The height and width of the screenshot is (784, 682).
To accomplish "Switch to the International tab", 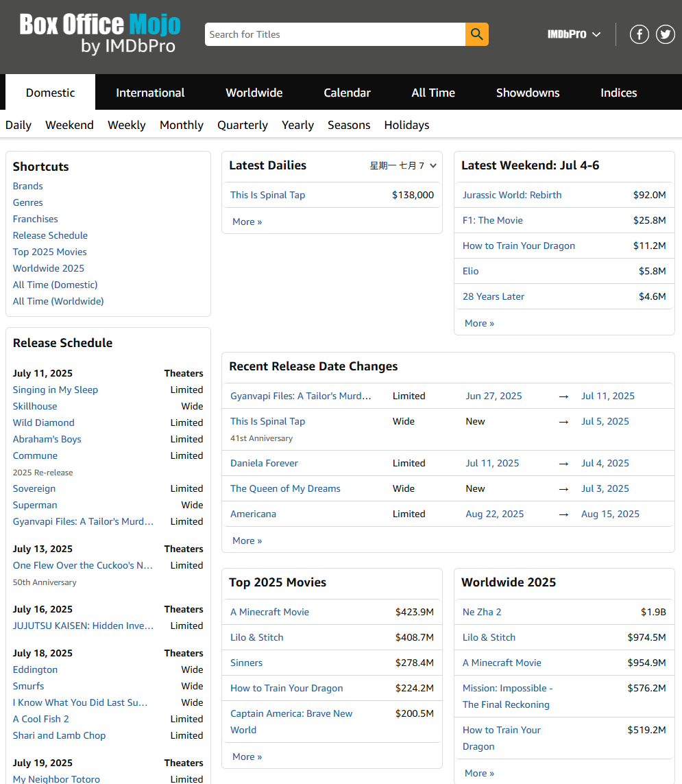I will click(x=150, y=93).
